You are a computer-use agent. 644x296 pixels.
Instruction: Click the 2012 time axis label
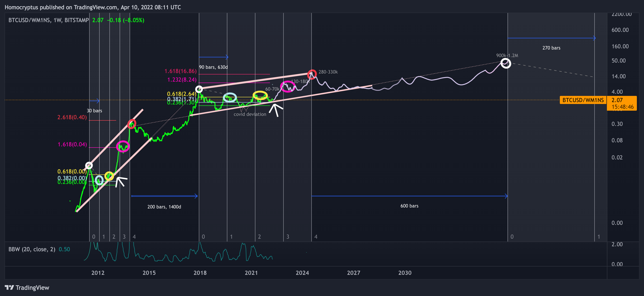(98, 273)
